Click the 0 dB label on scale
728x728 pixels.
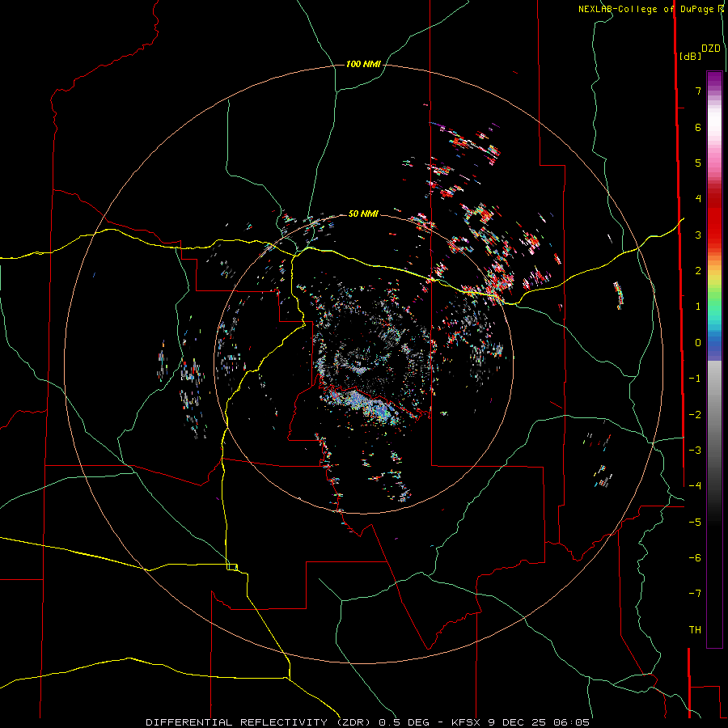pyautogui.click(x=698, y=343)
